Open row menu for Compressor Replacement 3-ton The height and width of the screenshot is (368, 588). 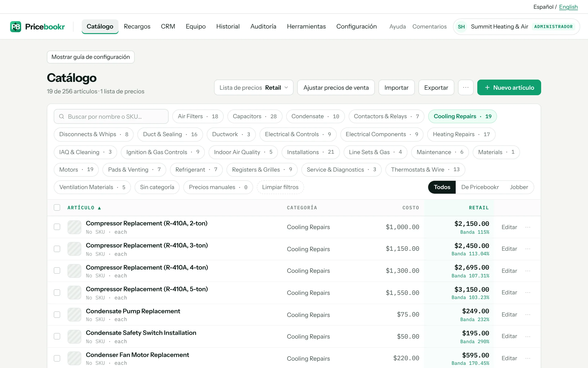pyautogui.click(x=528, y=249)
